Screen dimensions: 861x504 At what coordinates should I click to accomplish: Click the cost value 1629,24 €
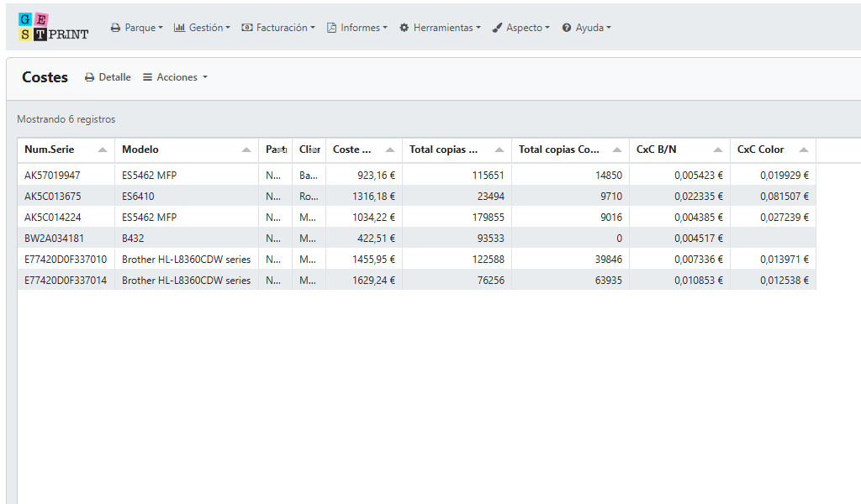(x=374, y=281)
